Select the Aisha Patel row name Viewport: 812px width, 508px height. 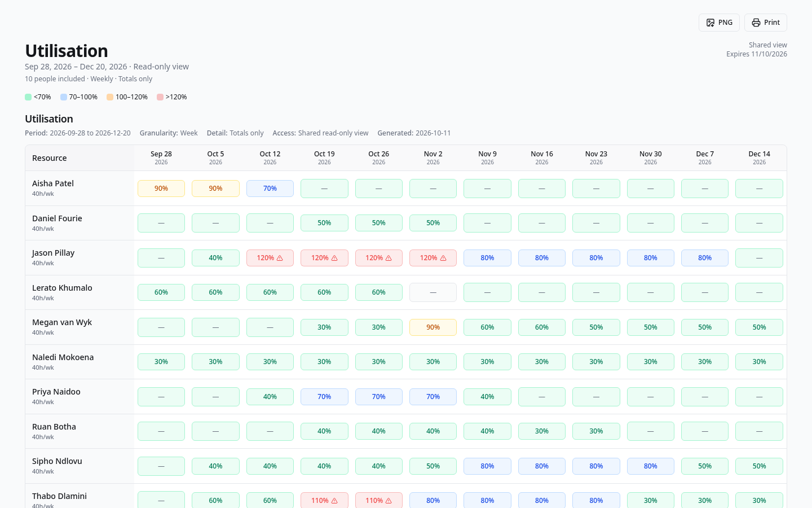point(53,183)
